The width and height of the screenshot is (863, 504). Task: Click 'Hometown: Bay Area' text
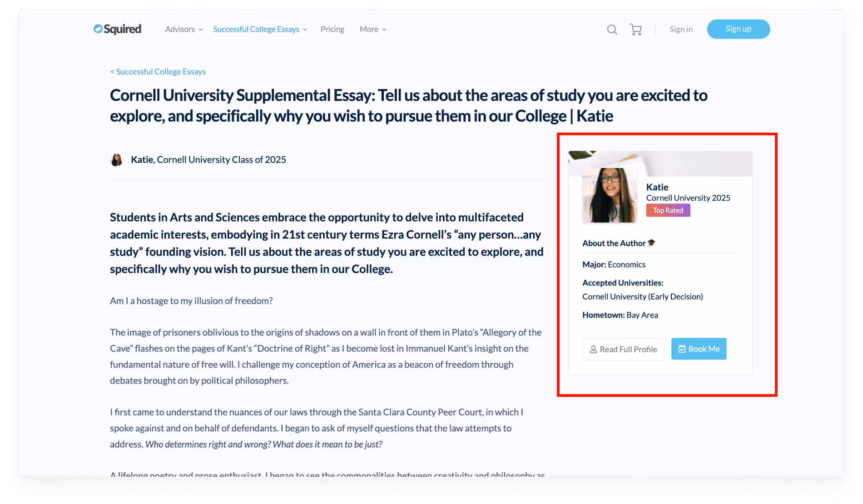(620, 315)
